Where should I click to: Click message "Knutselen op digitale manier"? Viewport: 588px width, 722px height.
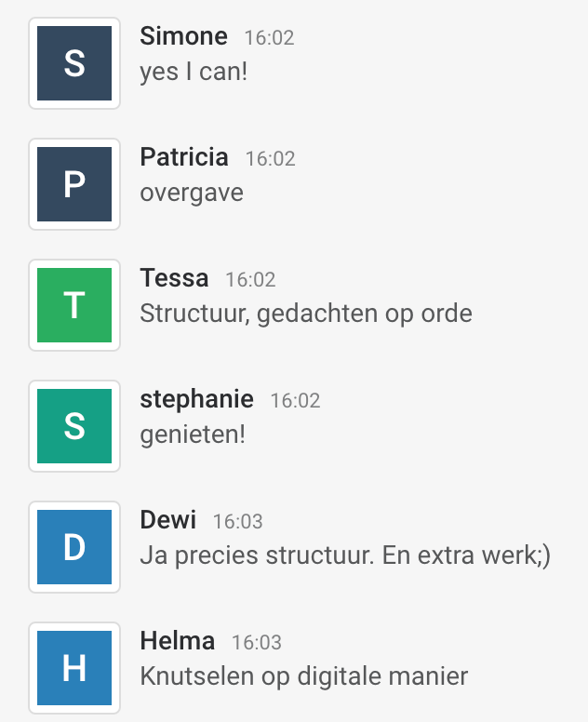click(x=303, y=676)
